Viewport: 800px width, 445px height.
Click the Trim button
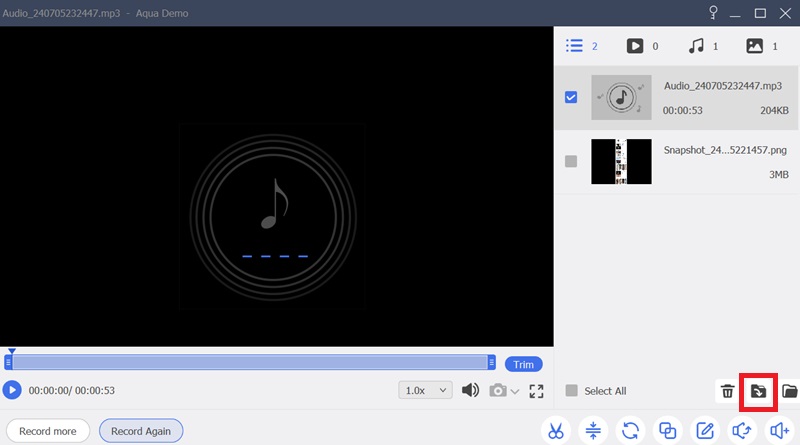coord(523,364)
